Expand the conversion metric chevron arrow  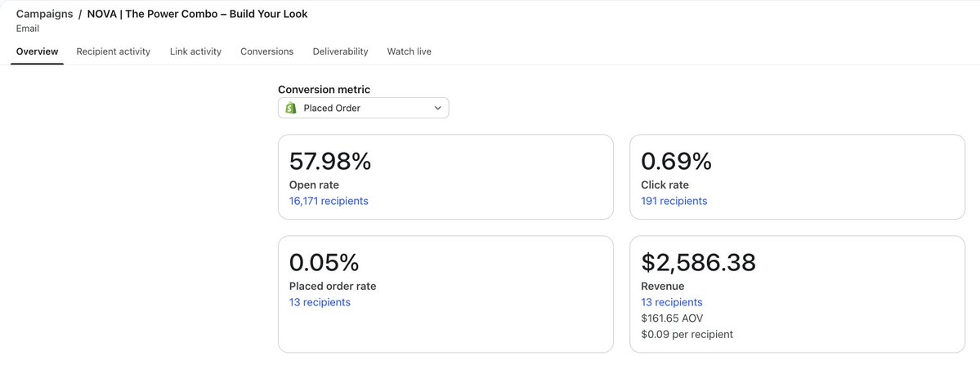pyautogui.click(x=437, y=108)
